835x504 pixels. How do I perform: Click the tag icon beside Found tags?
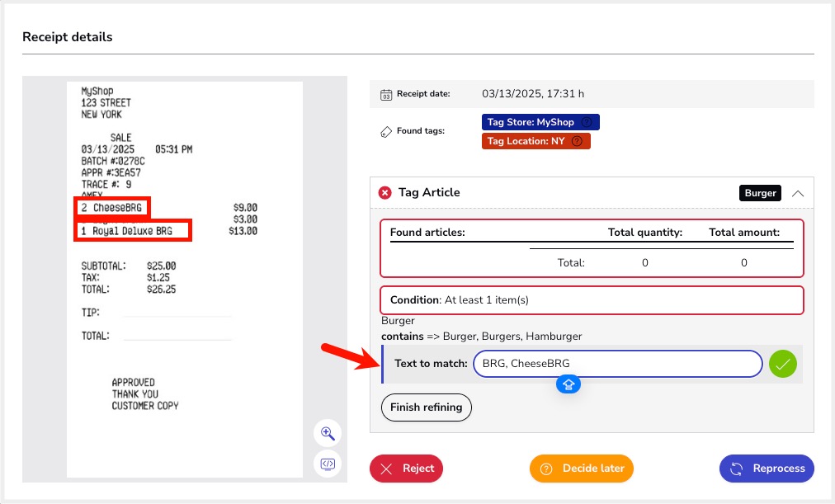pyautogui.click(x=385, y=131)
